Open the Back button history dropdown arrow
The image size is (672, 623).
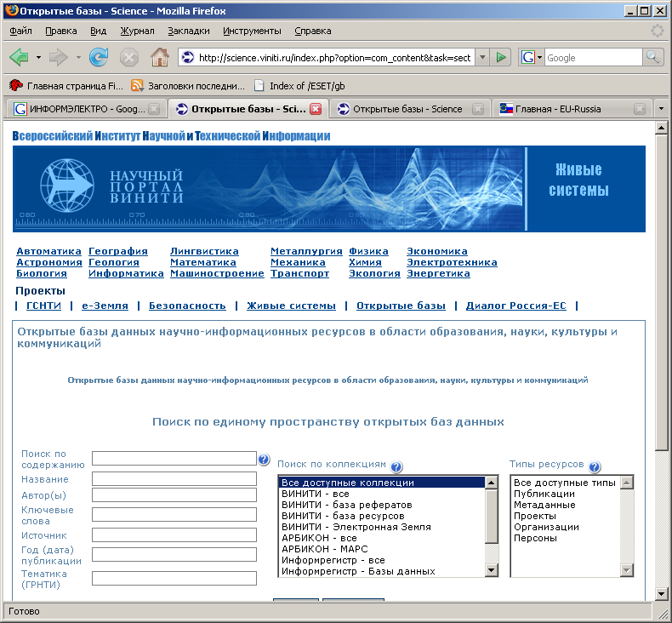[x=38, y=57]
